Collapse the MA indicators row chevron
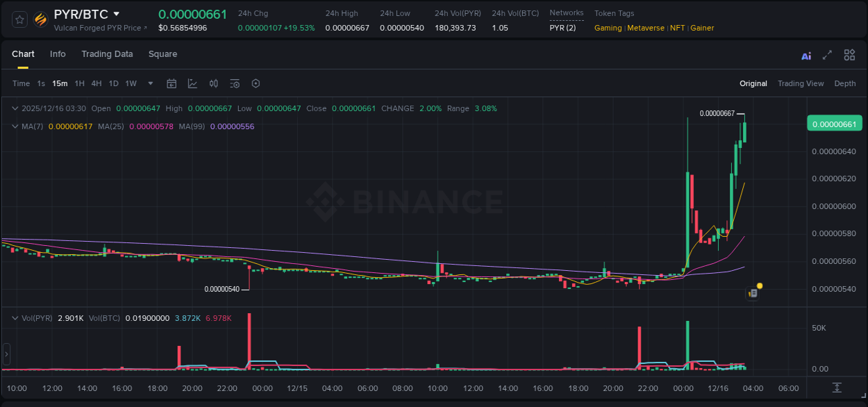The width and height of the screenshot is (868, 407). click(15, 126)
